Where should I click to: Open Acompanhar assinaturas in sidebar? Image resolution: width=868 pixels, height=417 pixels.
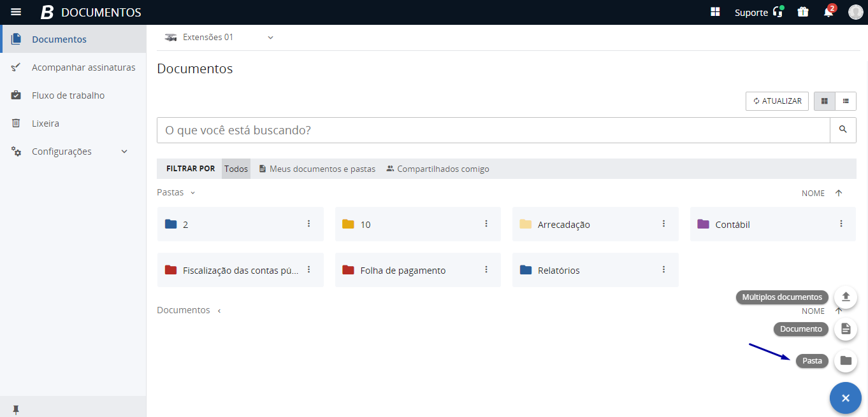[83, 67]
